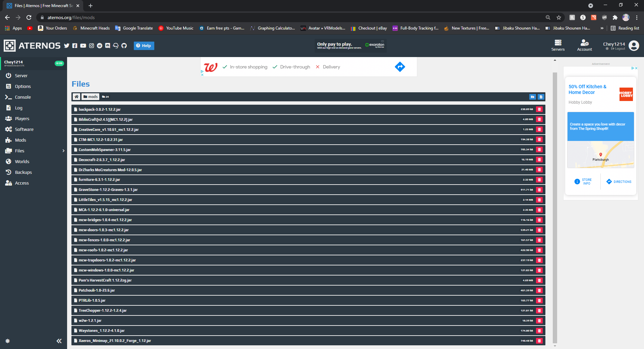Image resolution: width=644 pixels, height=349 pixels.
Task: Click the Logout link
Action: (x=618, y=49)
